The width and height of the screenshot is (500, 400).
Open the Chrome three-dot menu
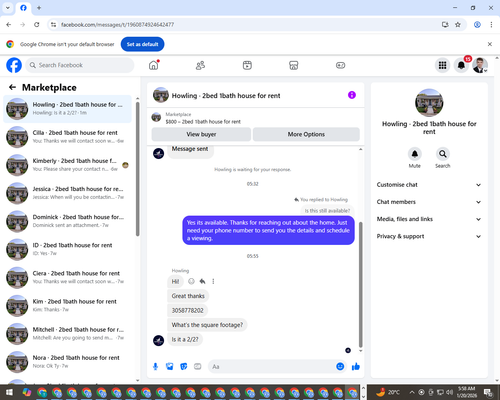coord(491,25)
